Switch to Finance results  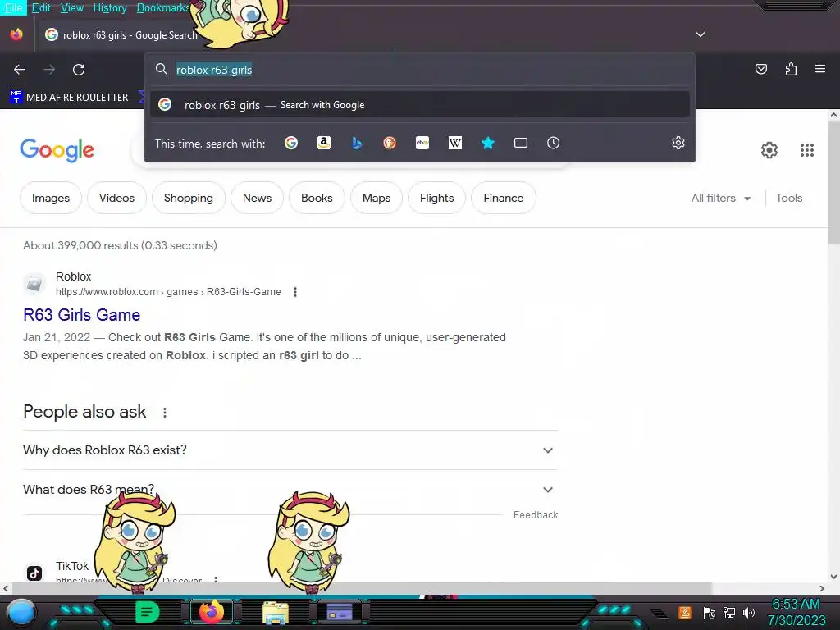tap(504, 199)
